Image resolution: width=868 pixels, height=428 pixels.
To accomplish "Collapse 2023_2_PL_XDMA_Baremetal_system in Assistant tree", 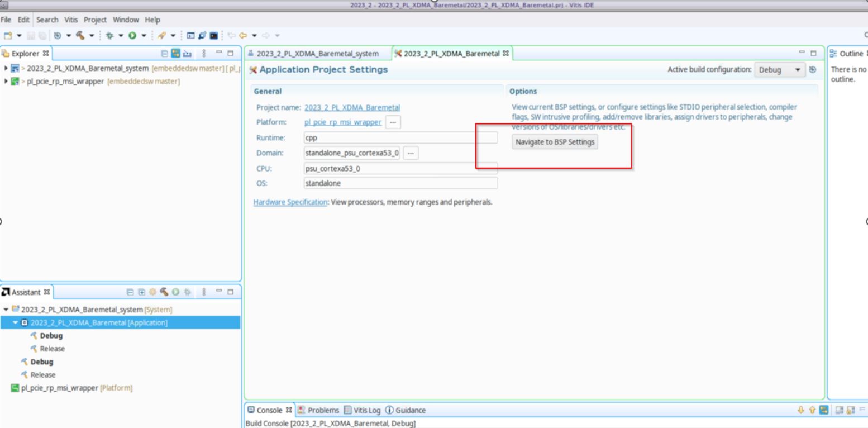I will tap(6, 310).
